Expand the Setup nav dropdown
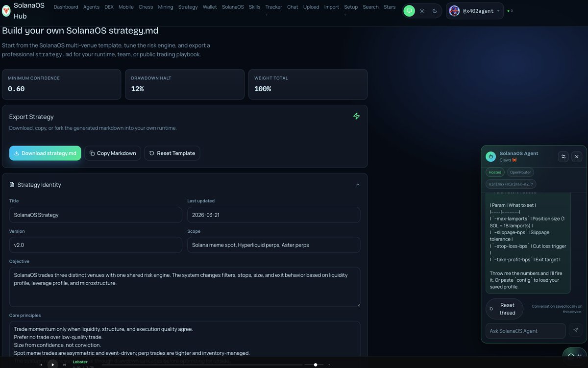 point(351,10)
